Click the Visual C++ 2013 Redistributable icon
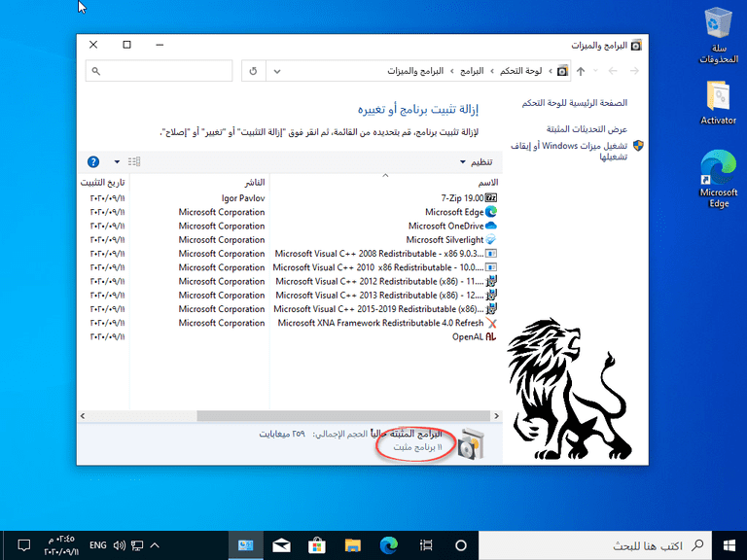The height and width of the screenshot is (560, 747). [490, 295]
